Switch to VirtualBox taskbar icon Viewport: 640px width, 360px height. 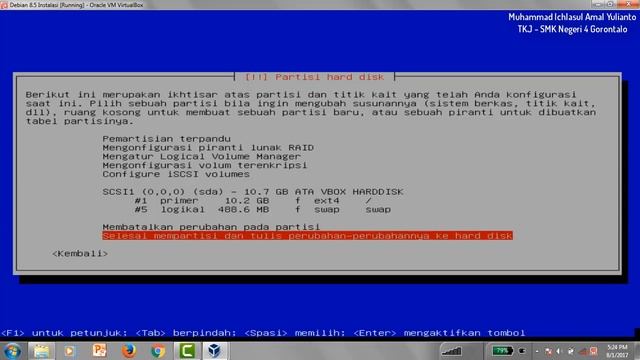215,351
